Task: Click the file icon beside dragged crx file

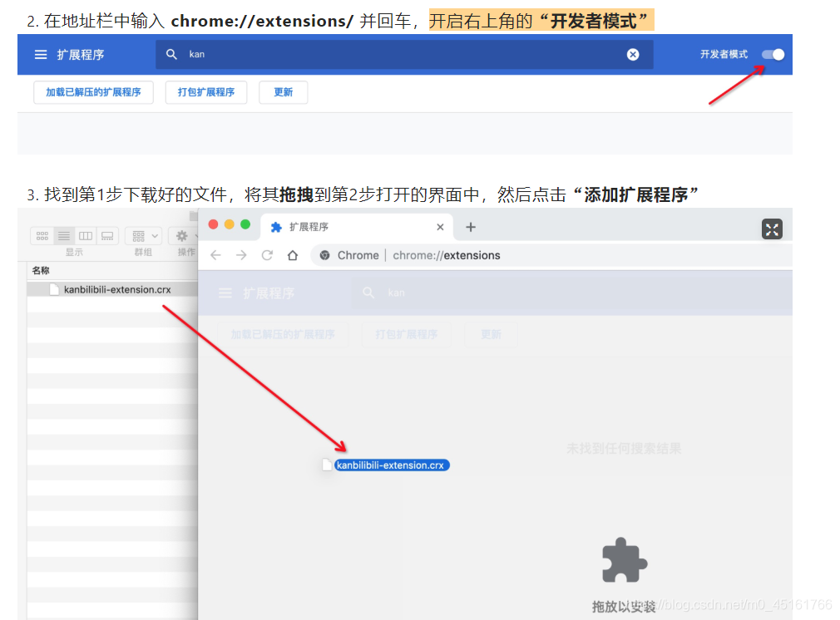Action: 327,465
